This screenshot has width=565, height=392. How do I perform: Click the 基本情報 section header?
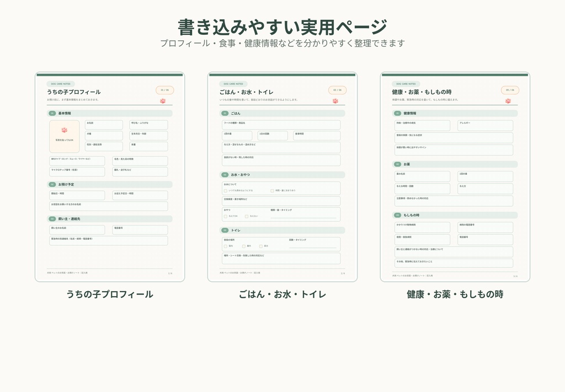pos(110,114)
